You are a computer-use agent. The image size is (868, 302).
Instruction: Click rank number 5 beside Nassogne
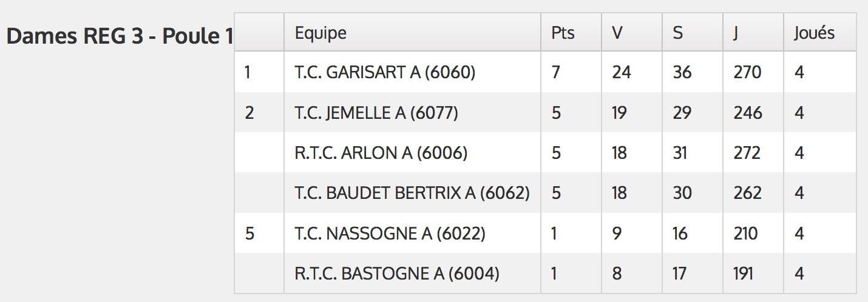[250, 233]
